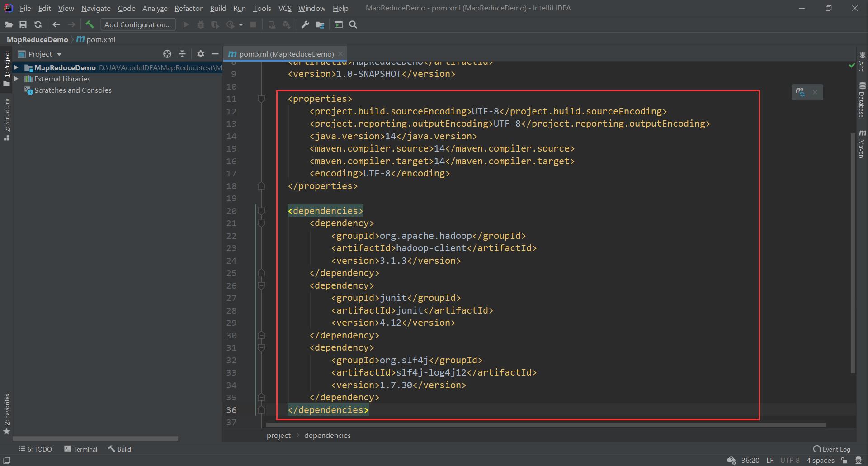Open the Refactor menu
This screenshot has height=466, width=868.
189,8
